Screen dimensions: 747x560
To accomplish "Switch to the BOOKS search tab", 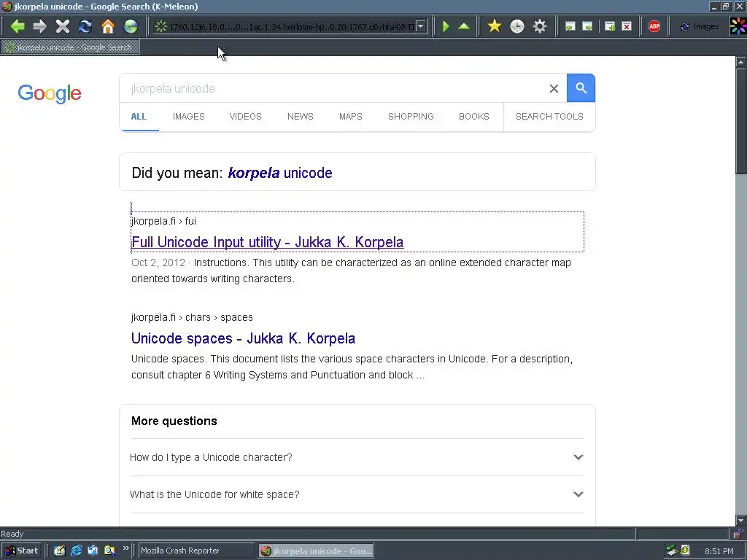I will pos(474,117).
